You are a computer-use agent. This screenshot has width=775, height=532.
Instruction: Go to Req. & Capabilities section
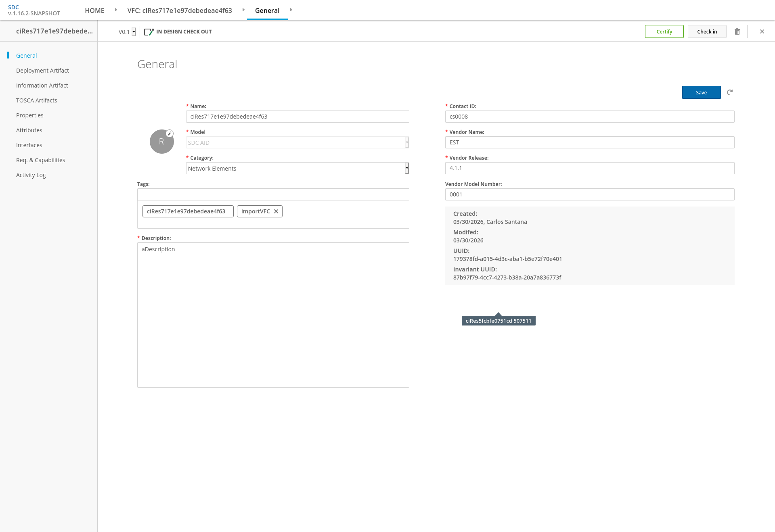click(x=40, y=160)
